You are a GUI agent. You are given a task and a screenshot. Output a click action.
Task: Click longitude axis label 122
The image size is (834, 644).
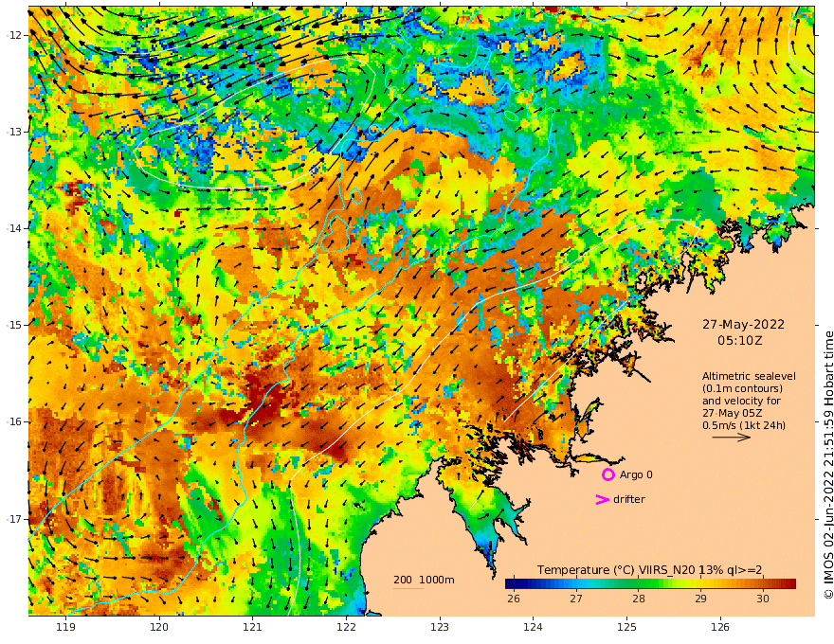[346, 628]
